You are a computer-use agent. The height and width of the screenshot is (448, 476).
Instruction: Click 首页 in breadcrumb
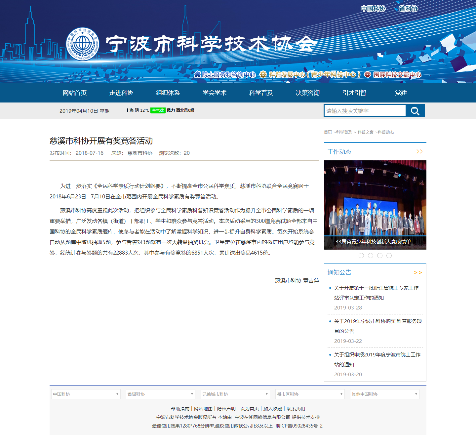click(x=328, y=132)
